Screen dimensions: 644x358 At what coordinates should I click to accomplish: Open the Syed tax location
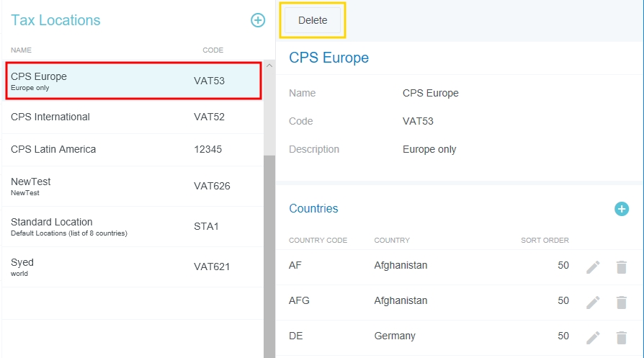tap(133, 267)
